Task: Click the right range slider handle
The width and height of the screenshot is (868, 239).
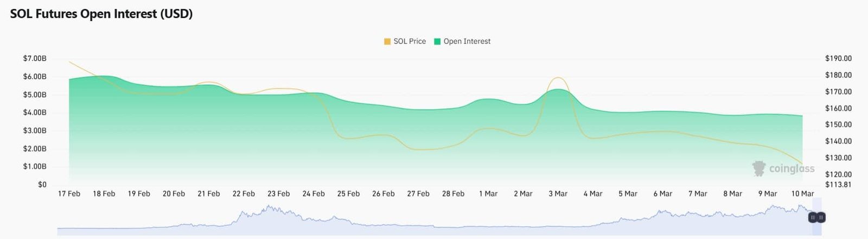Action: 821,217
